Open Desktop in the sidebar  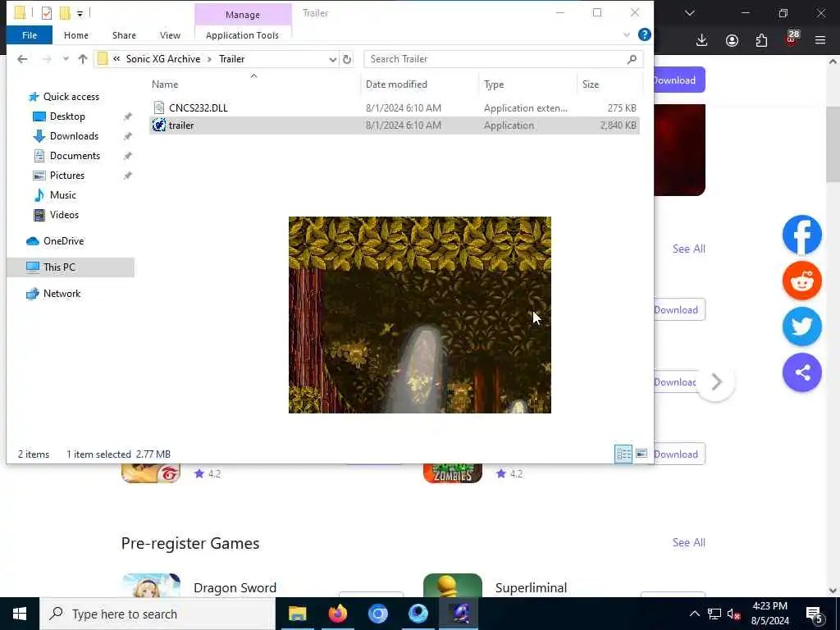pos(67,116)
